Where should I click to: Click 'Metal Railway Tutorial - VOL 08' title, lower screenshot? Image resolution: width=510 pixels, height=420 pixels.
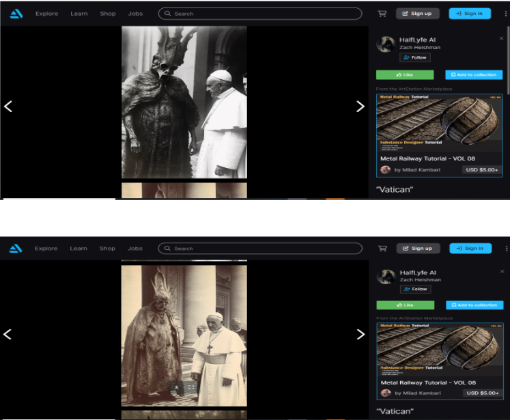[428, 383]
